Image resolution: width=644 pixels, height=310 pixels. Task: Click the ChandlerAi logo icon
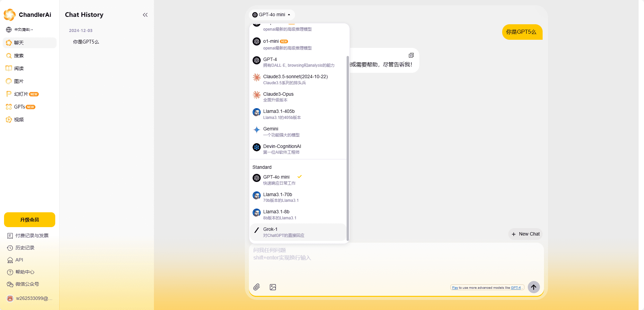(9, 14)
